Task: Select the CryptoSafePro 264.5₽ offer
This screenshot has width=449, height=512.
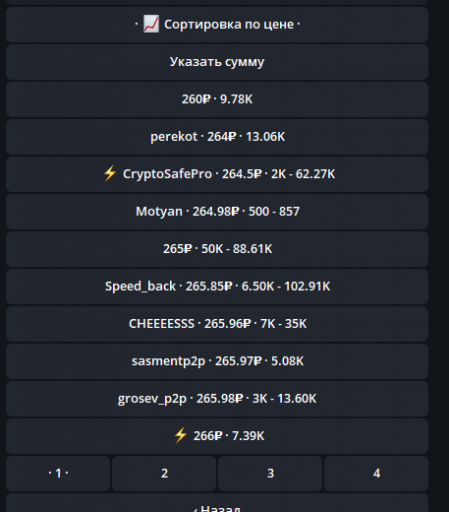Action: (x=217, y=174)
